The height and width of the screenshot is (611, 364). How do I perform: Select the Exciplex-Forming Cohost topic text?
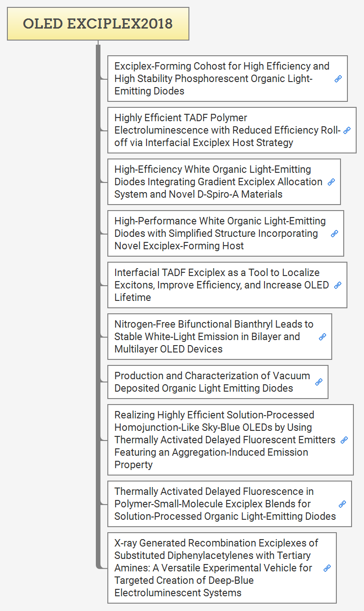coord(221,78)
